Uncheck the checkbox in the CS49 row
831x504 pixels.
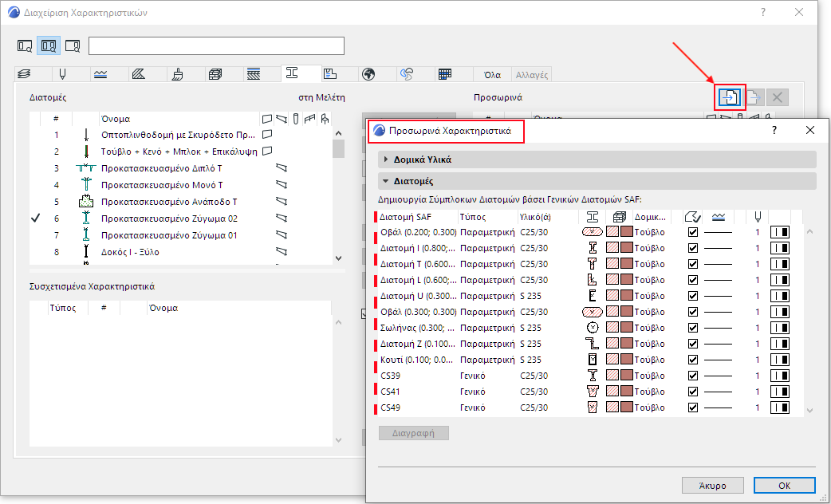click(693, 408)
